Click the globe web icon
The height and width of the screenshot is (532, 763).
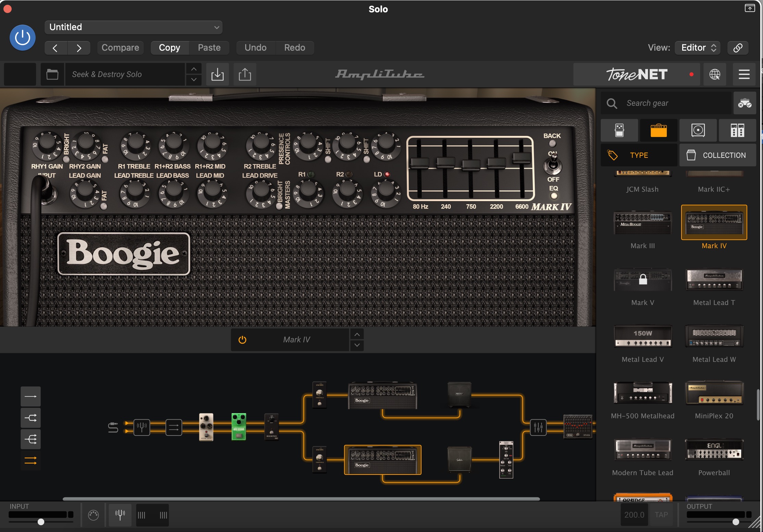(715, 74)
